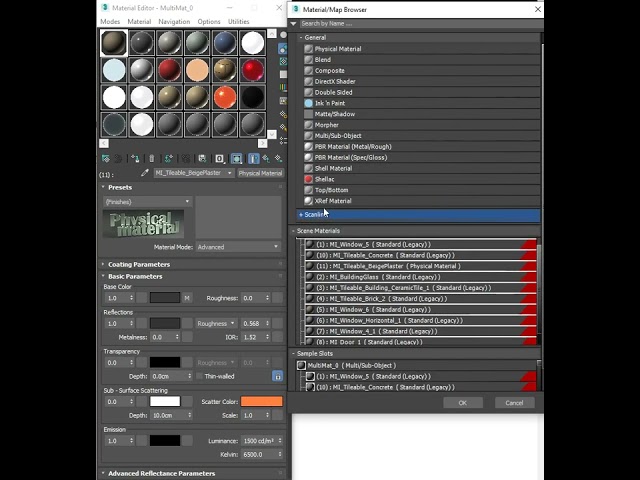Toggle Show End Result button

pyautogui.click(x=253, y=158)
